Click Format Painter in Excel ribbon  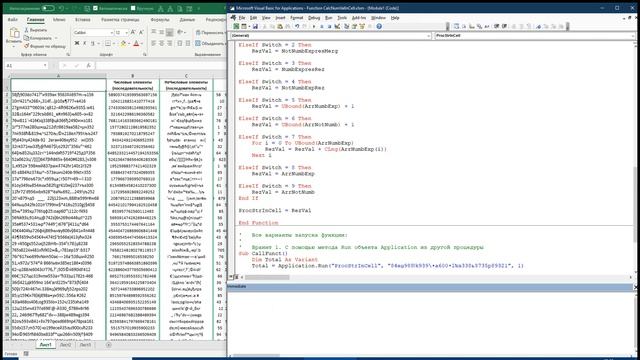click(45, 46)
